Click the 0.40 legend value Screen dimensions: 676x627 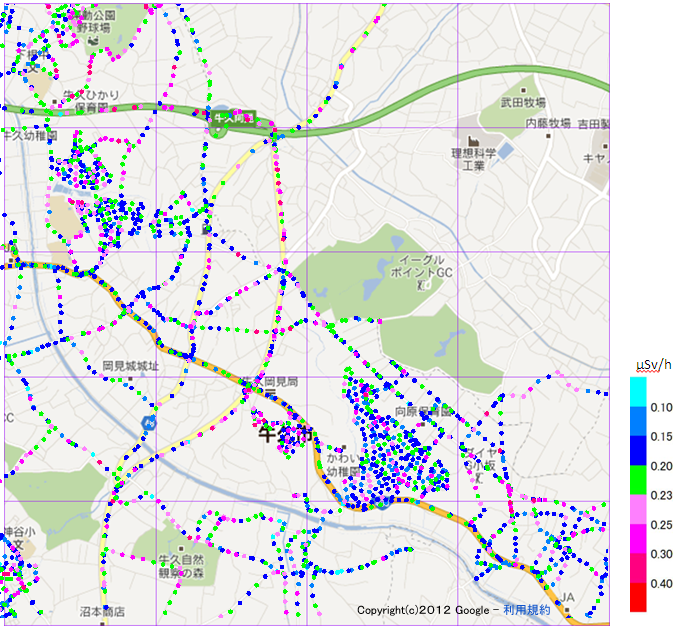coord(661,583)
